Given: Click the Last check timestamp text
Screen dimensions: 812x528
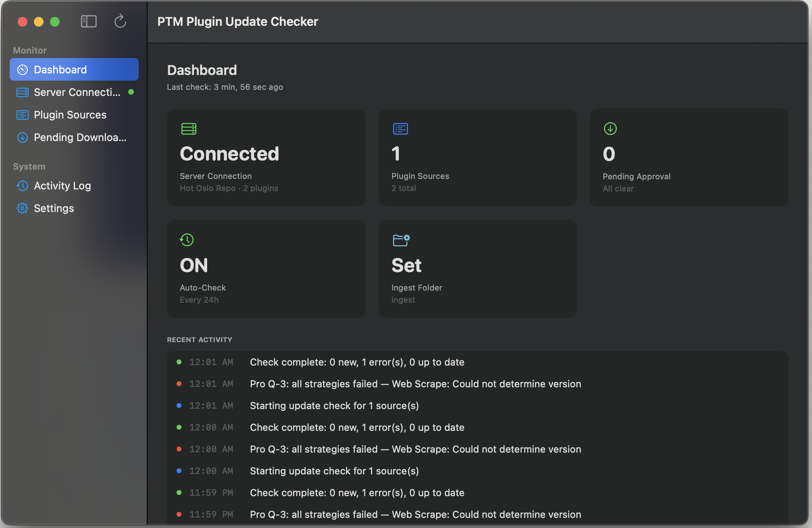Looking at the screenshot, I should point(225,87).
